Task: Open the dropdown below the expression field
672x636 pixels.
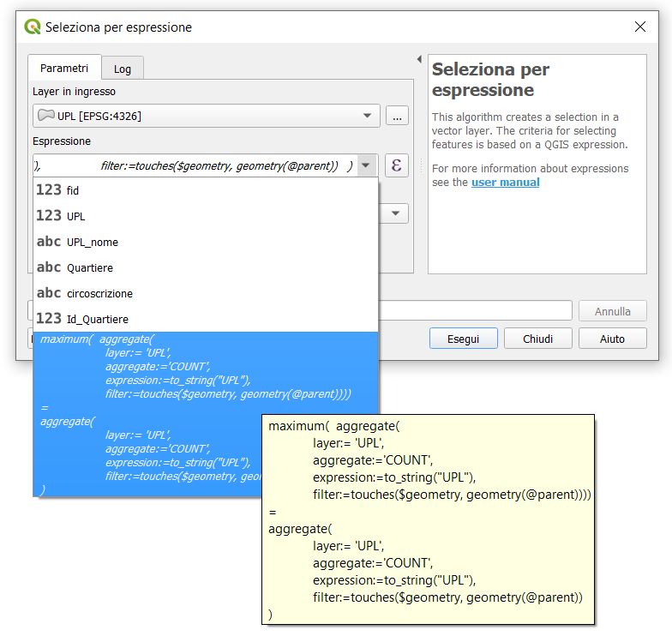Action: pos(395,213)
